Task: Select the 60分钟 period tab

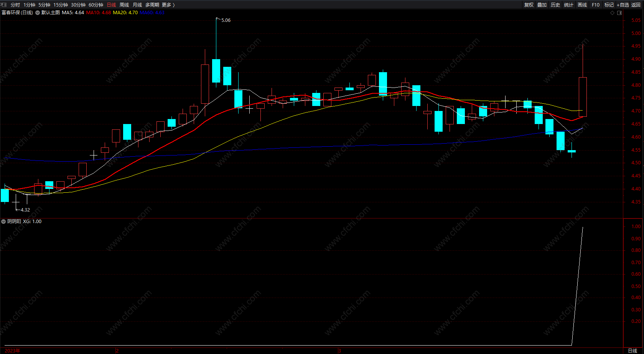Action: click(96, 5)
